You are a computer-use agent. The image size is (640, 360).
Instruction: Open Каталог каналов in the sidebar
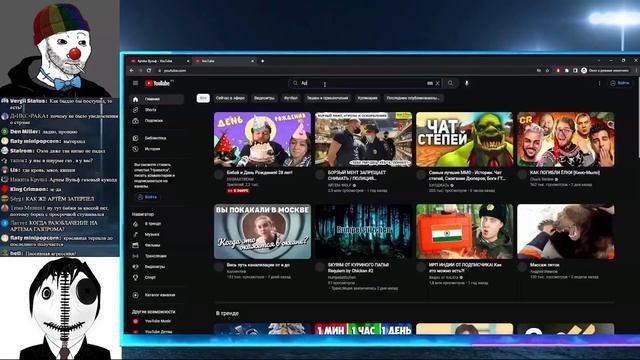coord(157,295)
